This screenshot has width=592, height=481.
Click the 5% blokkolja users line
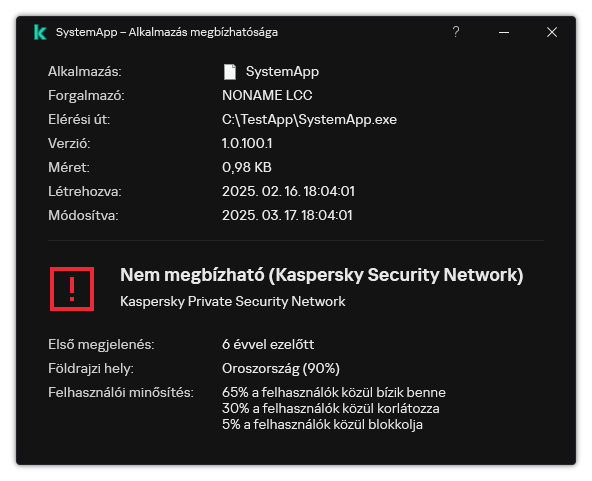pyautogui.click(x=322, y=425)
